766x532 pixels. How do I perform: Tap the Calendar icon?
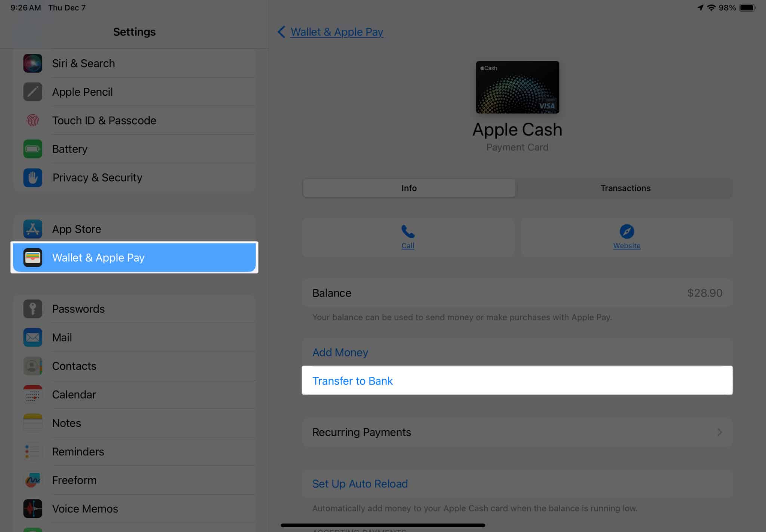[33, 394]
